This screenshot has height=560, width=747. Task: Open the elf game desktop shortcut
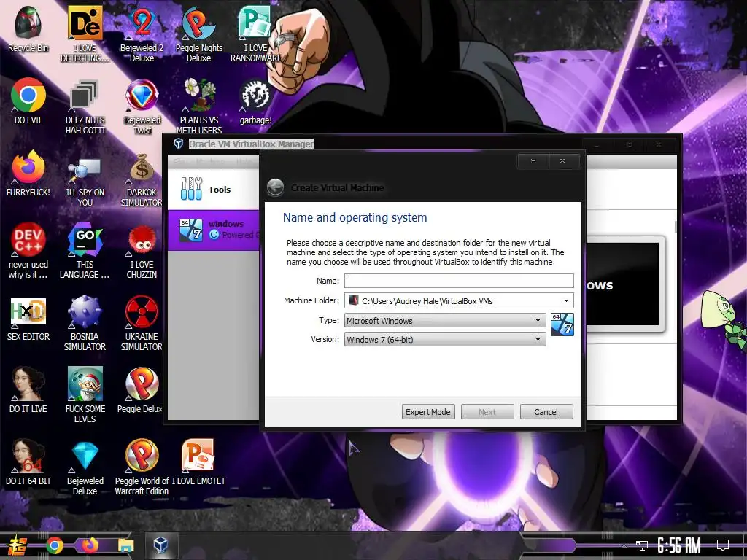pos(85,395)
